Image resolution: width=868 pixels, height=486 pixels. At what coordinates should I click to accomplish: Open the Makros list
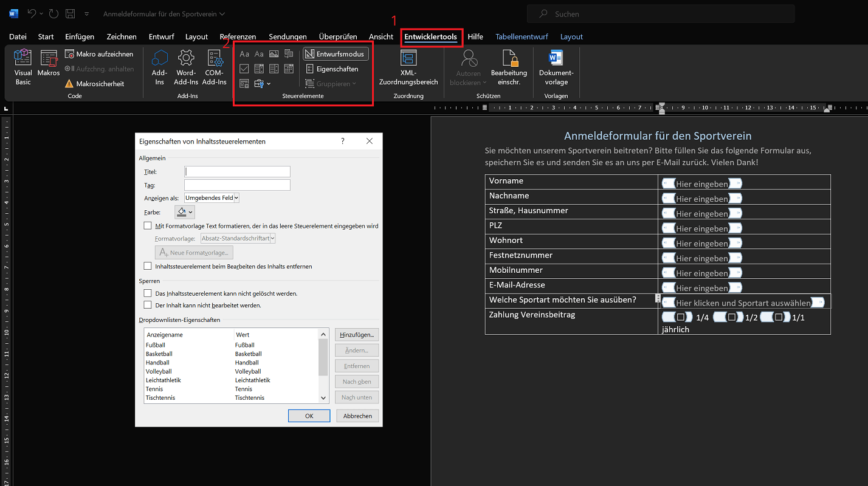coord(49,63)
